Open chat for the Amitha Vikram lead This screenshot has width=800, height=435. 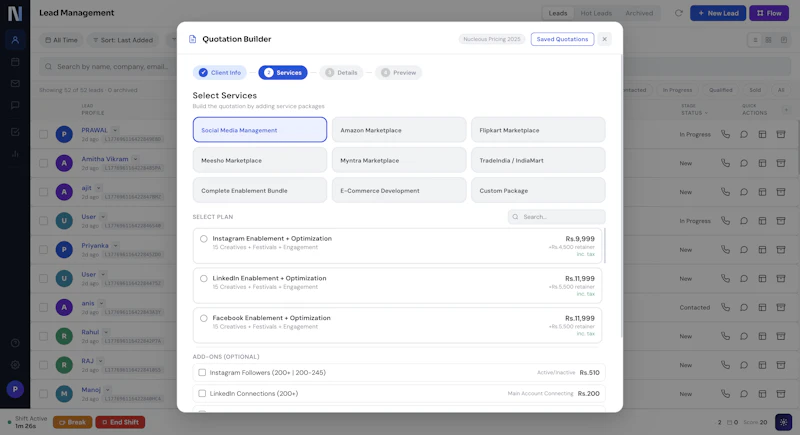coord(744,163)
